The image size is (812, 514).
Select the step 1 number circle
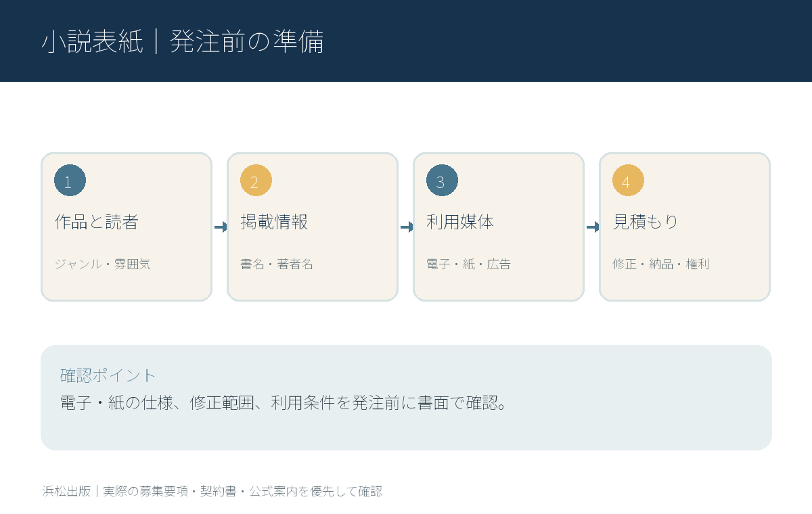pos(70,181)
